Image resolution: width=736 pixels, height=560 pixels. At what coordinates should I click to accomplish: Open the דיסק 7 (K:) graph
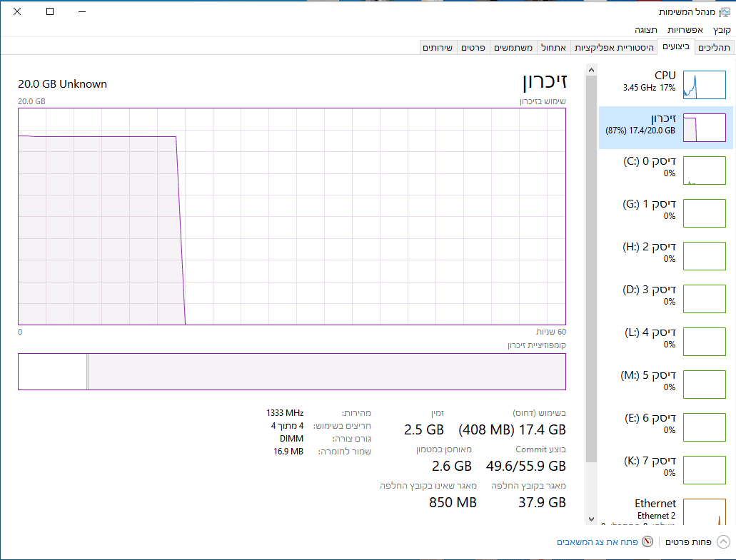704,470
